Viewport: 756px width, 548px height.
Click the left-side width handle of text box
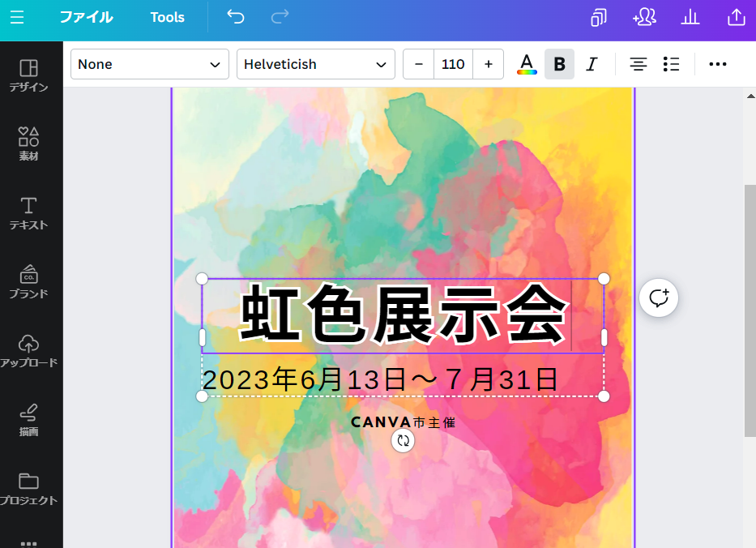[203, 337]
